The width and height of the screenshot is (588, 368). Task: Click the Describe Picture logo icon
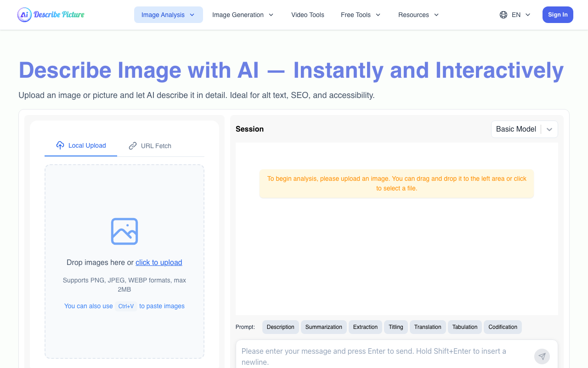tap(24, 15)
